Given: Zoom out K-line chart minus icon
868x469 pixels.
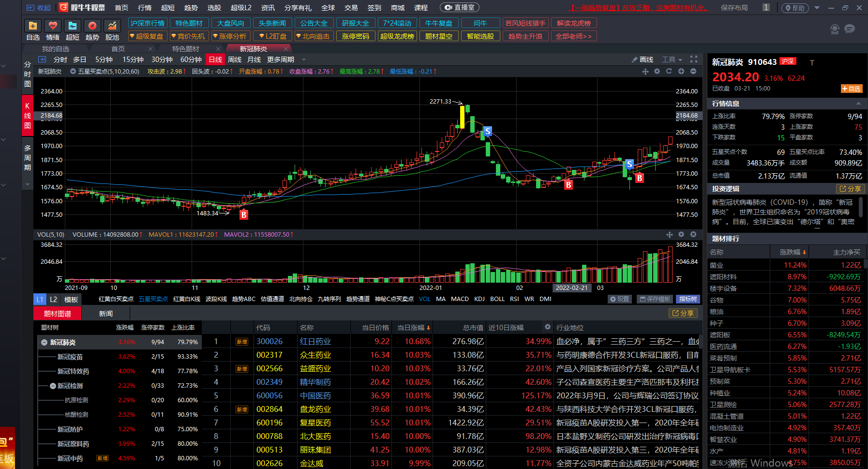Looking at the screenshot, I should tap(693, 71).
